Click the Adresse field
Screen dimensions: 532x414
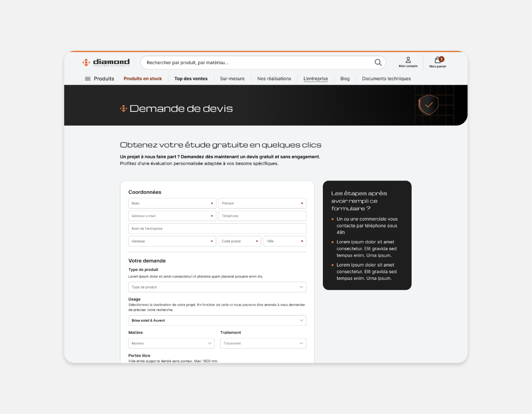(x=172, y=241)
